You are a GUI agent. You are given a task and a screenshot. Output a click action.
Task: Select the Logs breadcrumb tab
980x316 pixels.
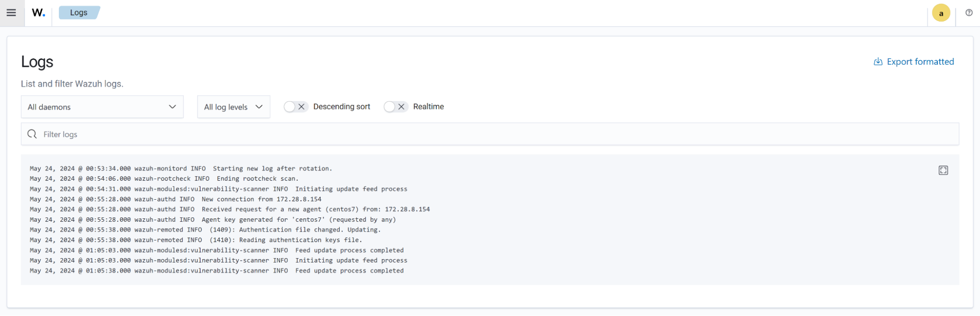(x=78, y=13)
